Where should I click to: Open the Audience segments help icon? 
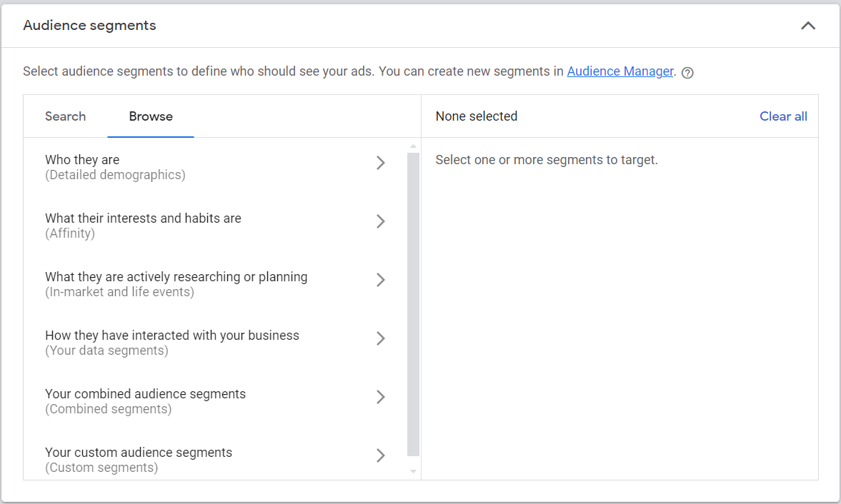[687, 72]
